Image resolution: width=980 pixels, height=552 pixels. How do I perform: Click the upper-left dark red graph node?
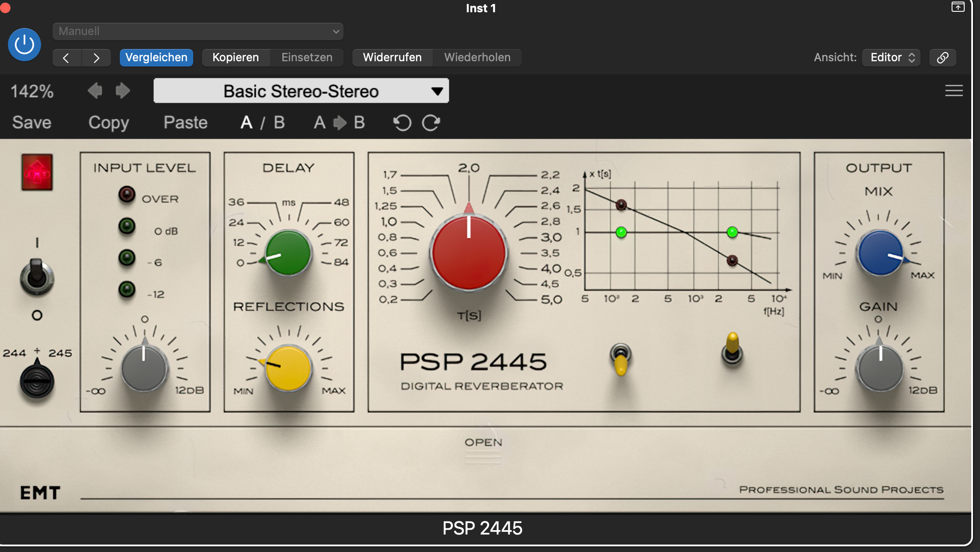[x=621, y=205]
